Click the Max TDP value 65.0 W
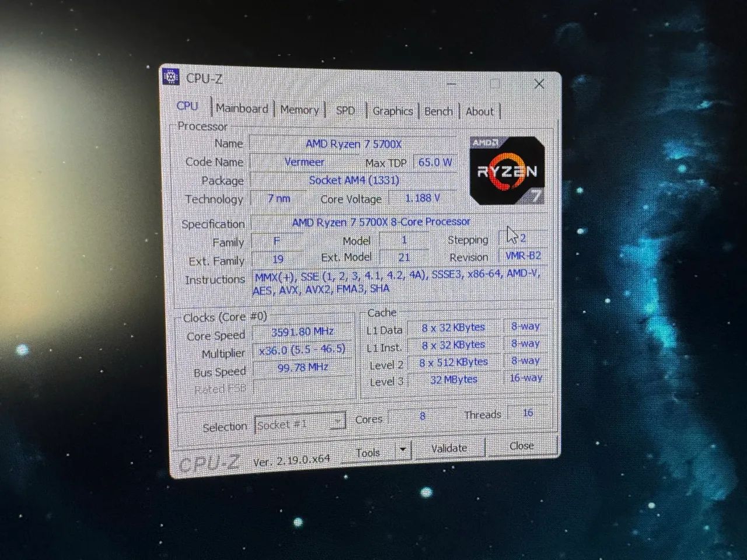 [435, 162]
